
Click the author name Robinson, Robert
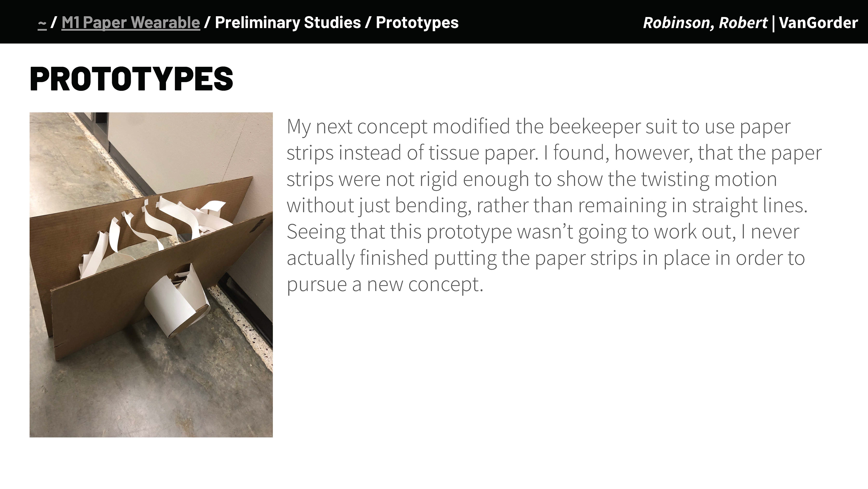[x=705, y=23]
